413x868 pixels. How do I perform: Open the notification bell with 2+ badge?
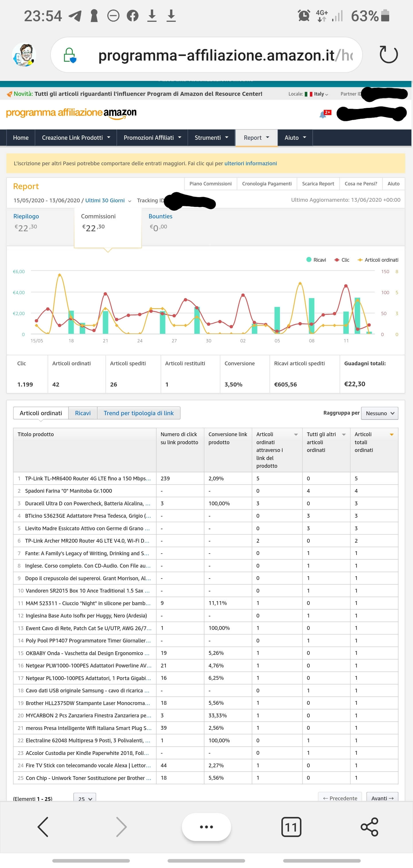[x=324, y=114]
